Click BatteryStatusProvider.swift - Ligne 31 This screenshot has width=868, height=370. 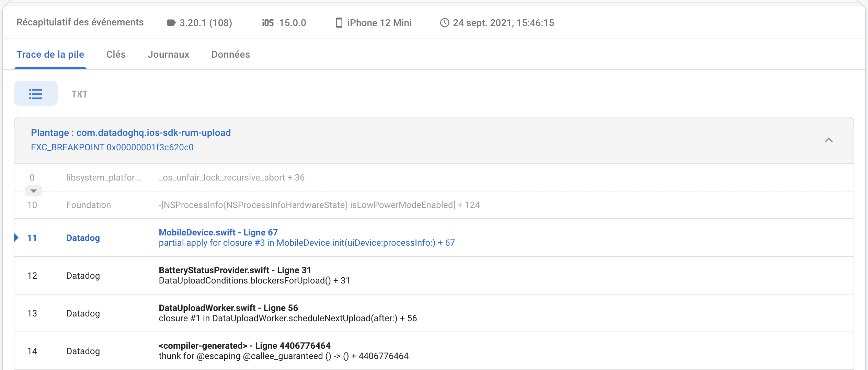click(235, 270)
